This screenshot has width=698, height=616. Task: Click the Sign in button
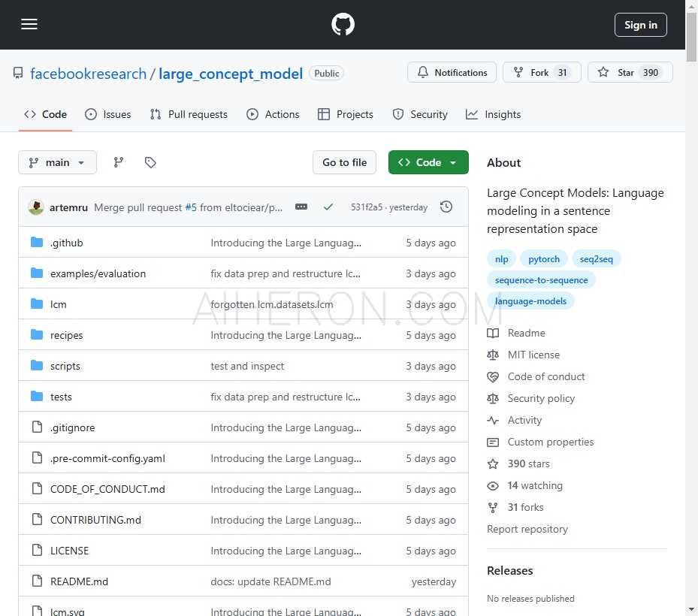coord(640,25)
